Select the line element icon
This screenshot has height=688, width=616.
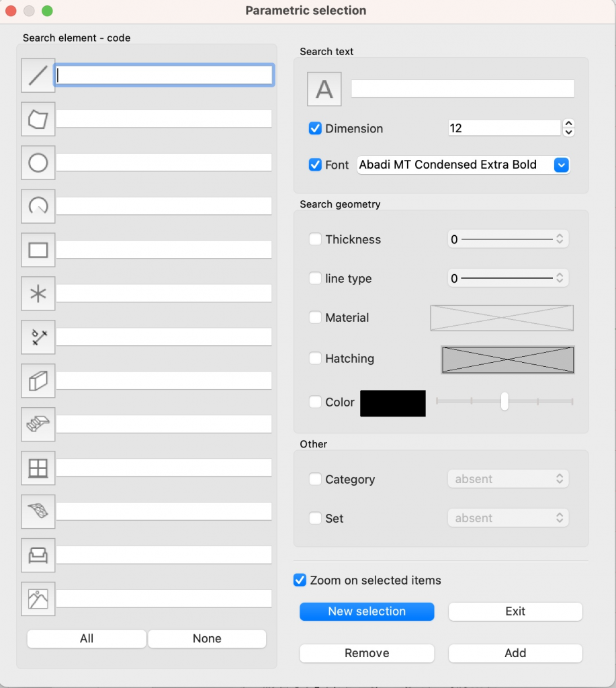38,75
